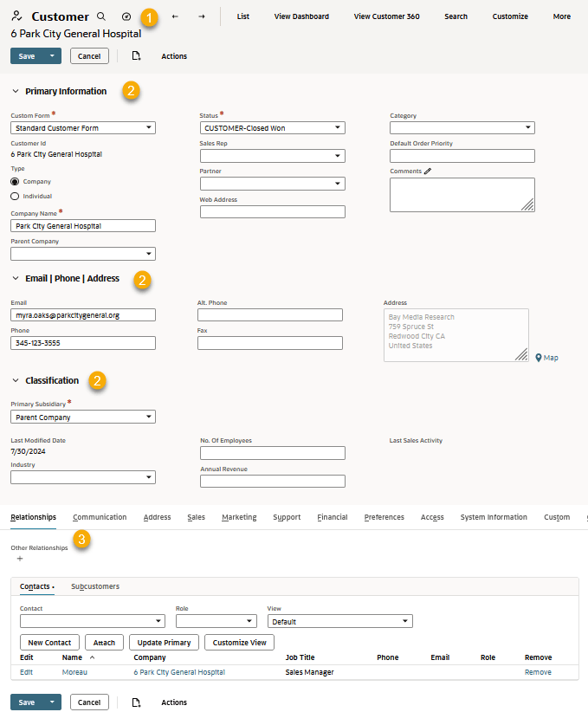Open the Subcustomers subtab
The height and width of the screenshot is (712, 588).
(x=95, y=586)
